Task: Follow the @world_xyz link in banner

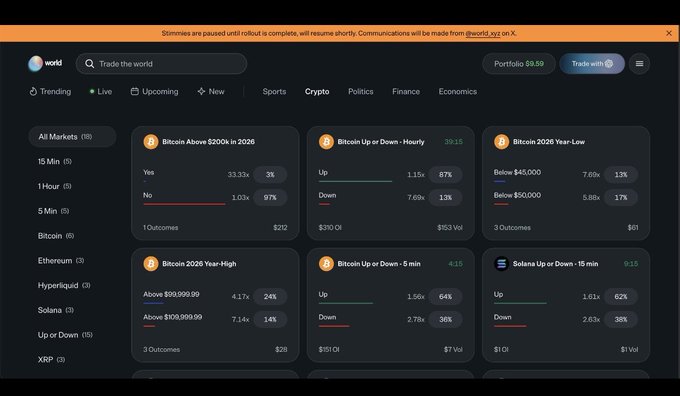Action: click(483, 33)
